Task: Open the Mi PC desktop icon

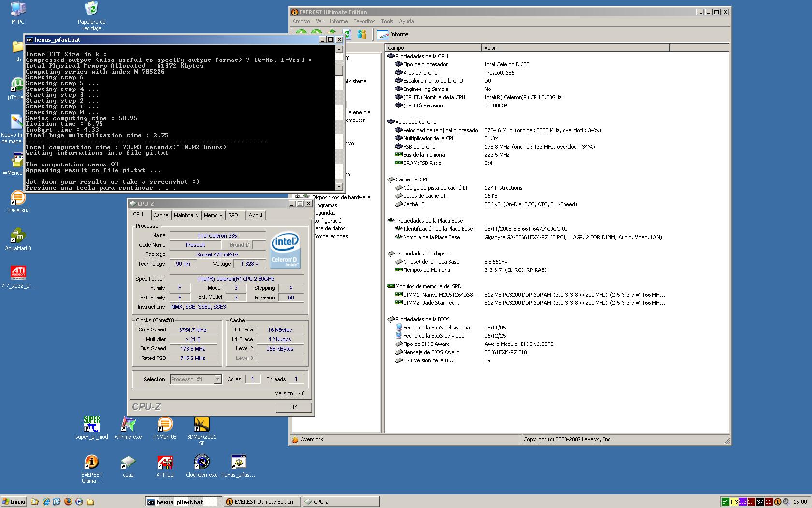Action: click(18, 13)
